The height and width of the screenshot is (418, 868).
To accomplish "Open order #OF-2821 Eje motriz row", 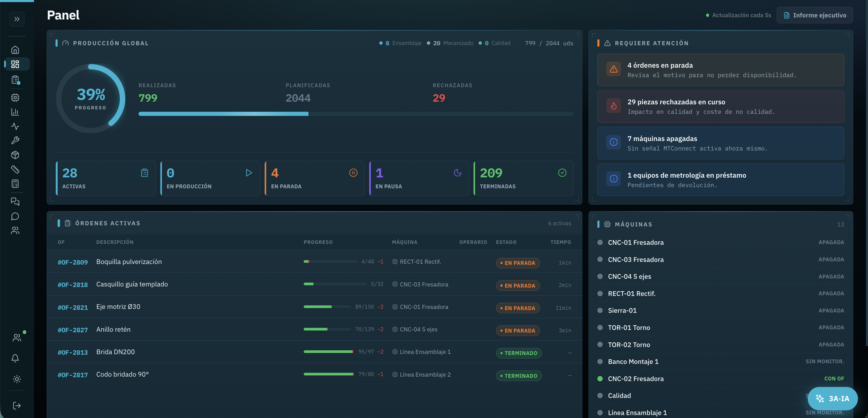I will click(314, 307).
